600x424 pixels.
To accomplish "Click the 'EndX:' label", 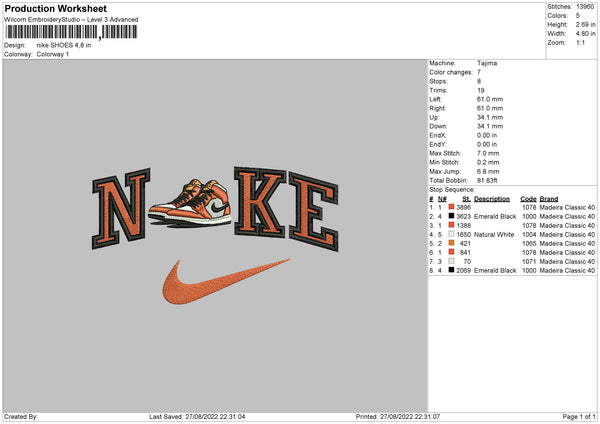I will point(438,135).
